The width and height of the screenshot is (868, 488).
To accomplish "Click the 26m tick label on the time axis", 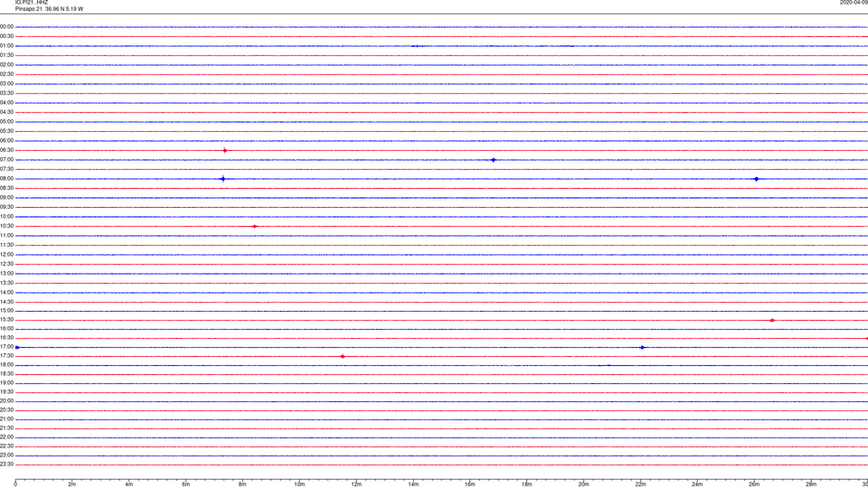I will click(x=754, y=484).
